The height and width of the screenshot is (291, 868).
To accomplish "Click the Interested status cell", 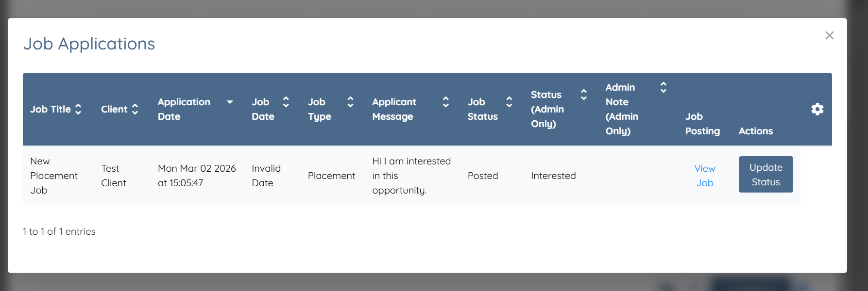I will (x=553, y=176).
